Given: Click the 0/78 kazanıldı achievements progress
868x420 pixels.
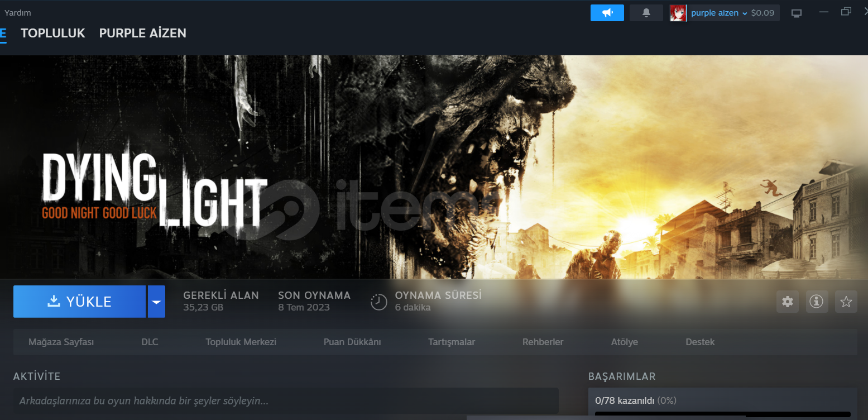Looking at the screenshot, I should click(636, 400).
